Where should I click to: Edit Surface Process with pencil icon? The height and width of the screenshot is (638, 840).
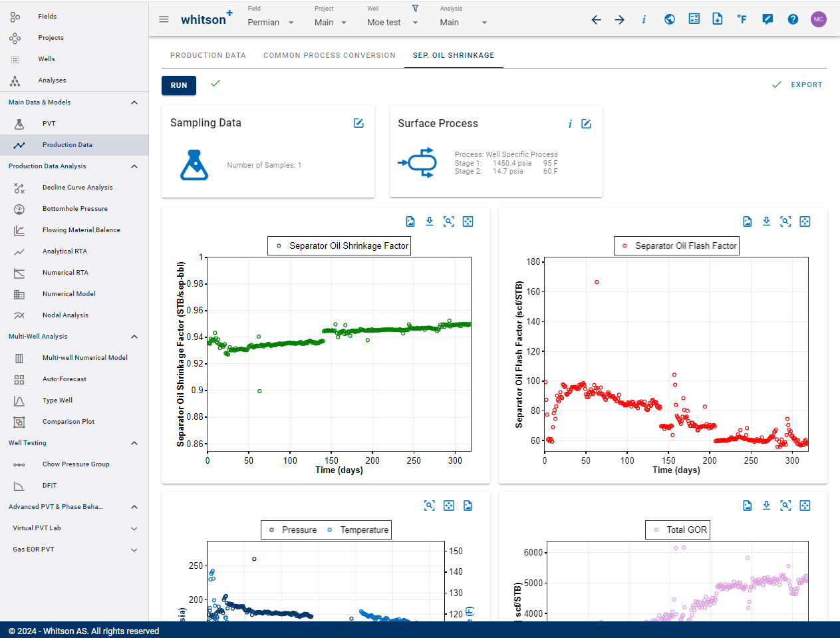[x=587, y=124]
